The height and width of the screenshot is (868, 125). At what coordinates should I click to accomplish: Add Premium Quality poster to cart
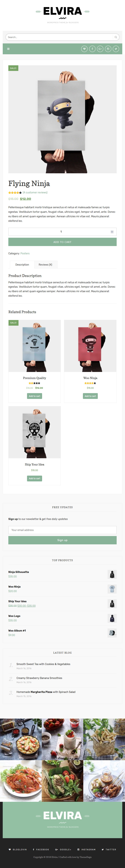(34, 396)
